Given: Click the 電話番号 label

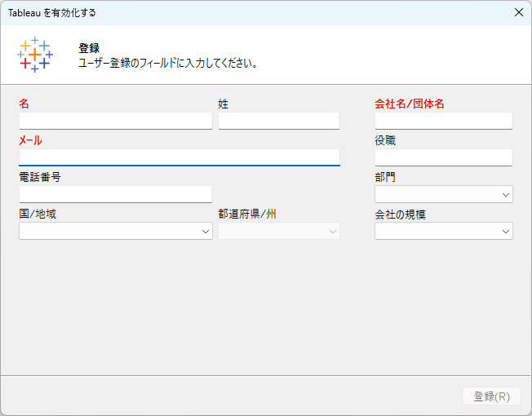Looking at the screenshot, I should pos(40,177).
